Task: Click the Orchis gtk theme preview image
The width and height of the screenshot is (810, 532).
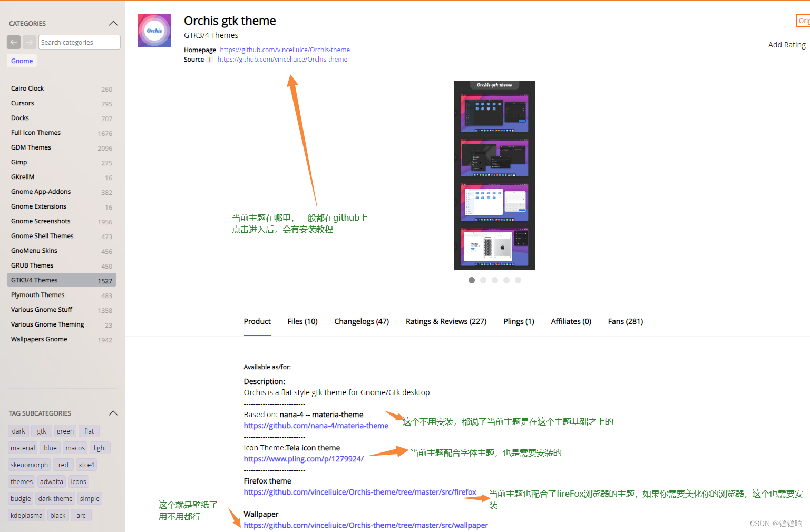Action: tap(494, 175)
